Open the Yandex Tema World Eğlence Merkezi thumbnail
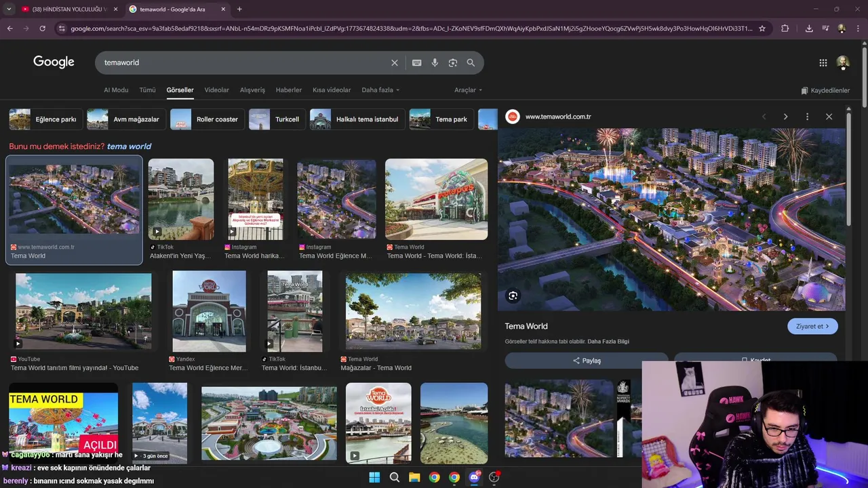Viewport: 868px width, 488px height. pyautogui.click(x=209, y=312)
